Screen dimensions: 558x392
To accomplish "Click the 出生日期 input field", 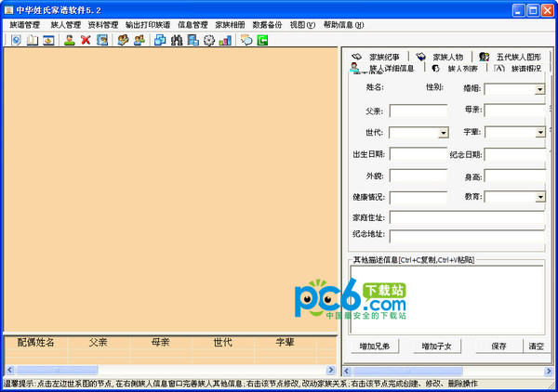I will pos(418,154).
